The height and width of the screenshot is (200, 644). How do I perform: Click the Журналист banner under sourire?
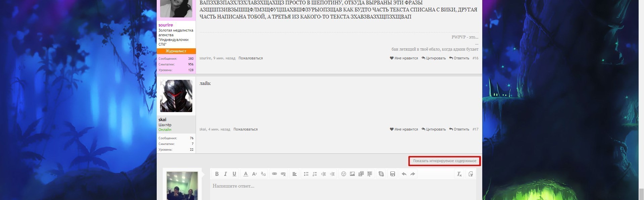coord(176,51)
